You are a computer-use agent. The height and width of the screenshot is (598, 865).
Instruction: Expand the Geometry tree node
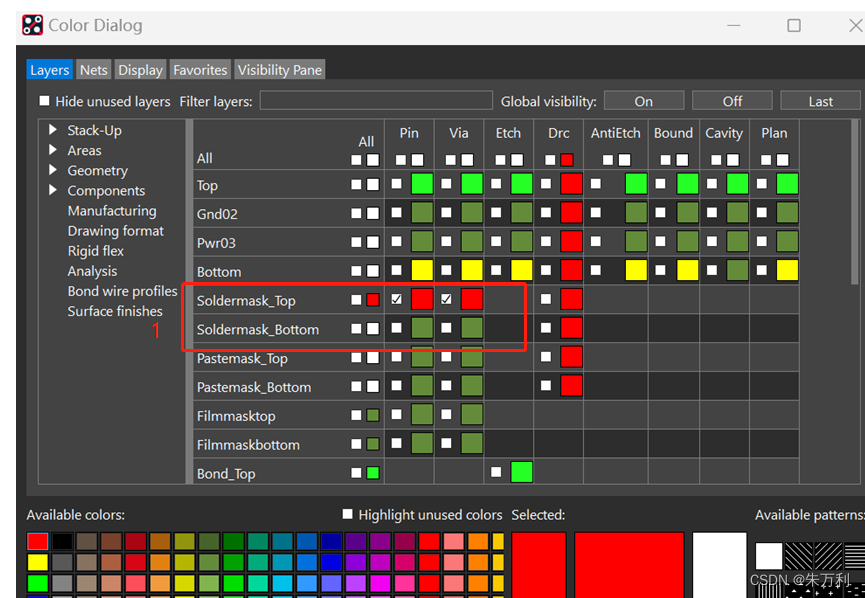click(53, 169)
